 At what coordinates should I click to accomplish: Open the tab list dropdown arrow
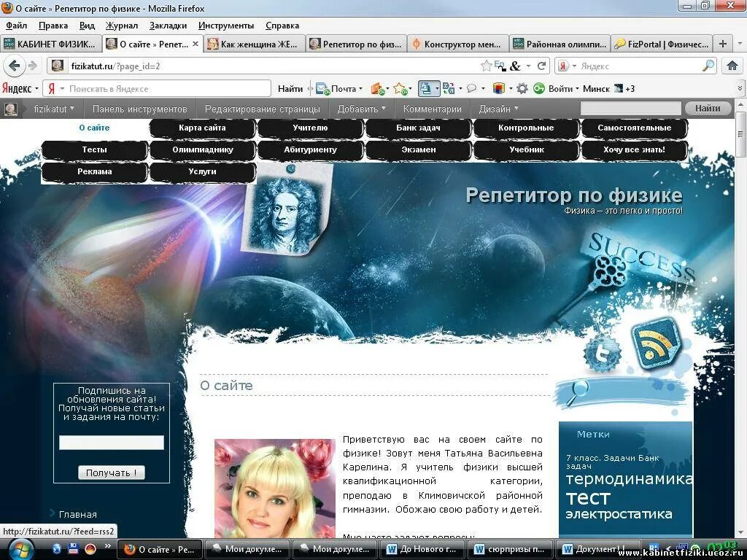740,44
